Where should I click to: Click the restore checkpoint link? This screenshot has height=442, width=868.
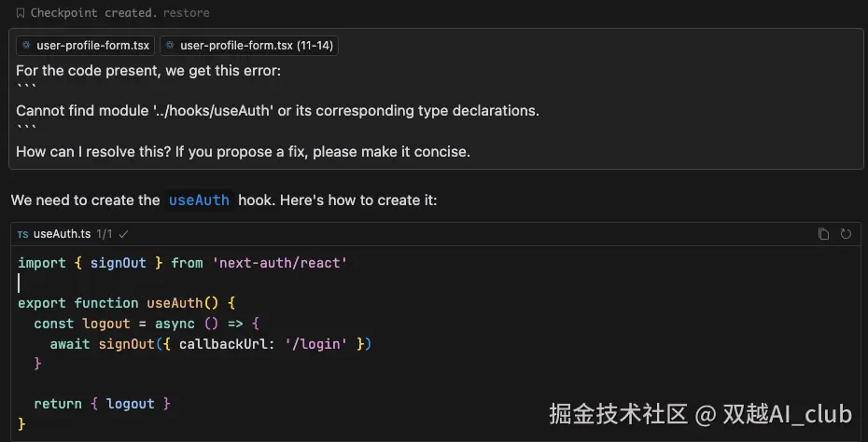[187, 13]
